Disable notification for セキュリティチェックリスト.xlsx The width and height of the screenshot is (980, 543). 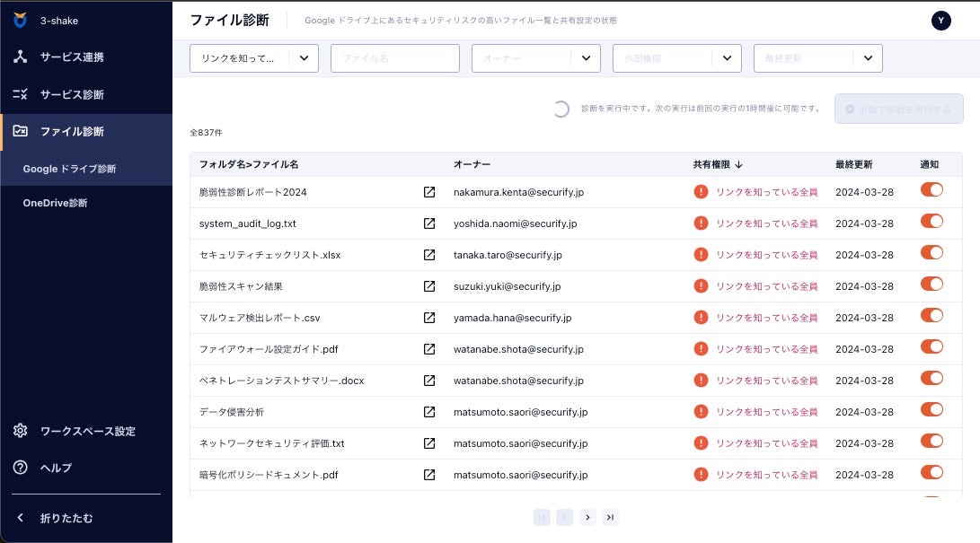[x=931, y=253]
